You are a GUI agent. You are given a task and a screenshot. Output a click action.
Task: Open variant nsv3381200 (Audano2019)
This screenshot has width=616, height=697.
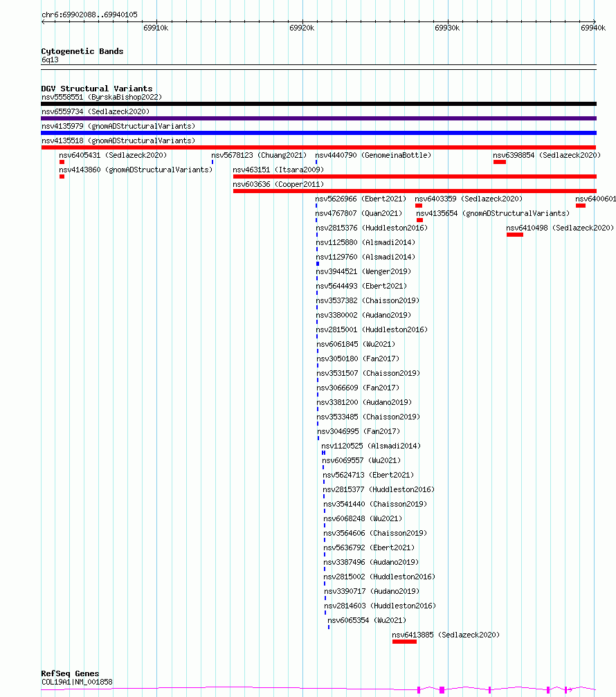coord(364,402)
